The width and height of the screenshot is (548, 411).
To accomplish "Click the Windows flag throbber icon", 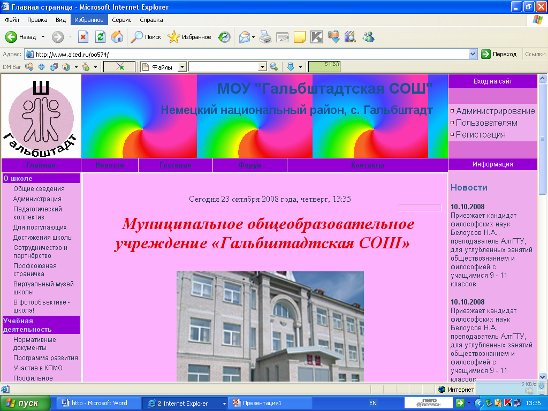I will (538, 20).
